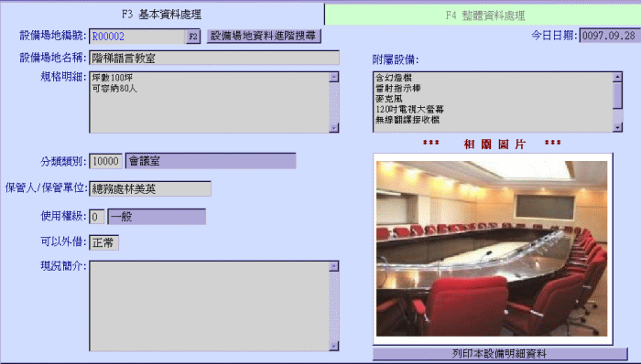Click the 設備場地名稱 field 階梯語言教室
This screenshot has width=641, height=364.
214,58
